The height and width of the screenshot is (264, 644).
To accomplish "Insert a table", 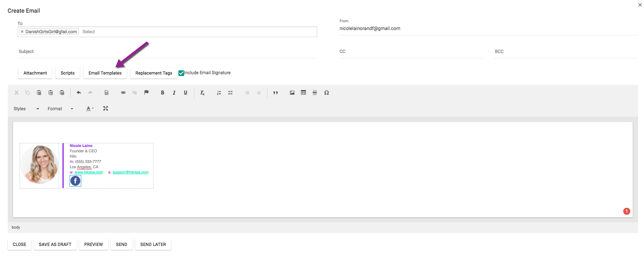I will (x=303, y=93).
